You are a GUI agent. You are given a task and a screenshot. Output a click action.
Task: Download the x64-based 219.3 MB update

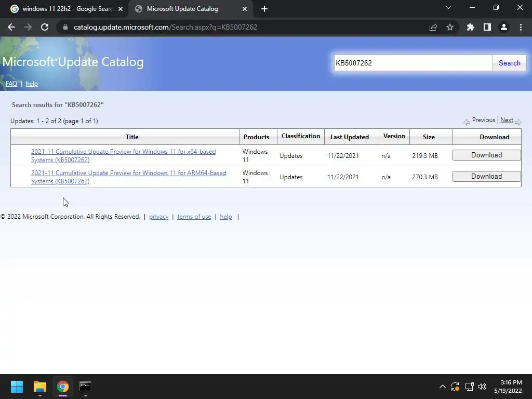click(x=486, y=155)
